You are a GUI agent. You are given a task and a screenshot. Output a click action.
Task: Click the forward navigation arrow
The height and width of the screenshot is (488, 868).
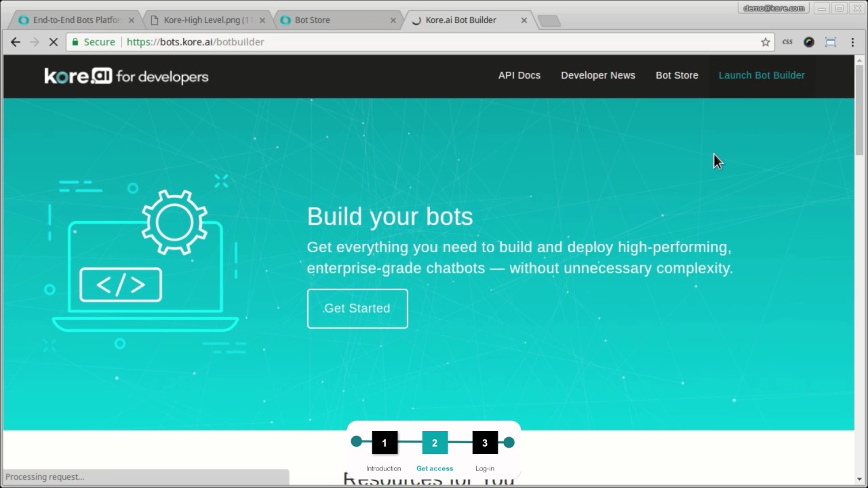34,42
